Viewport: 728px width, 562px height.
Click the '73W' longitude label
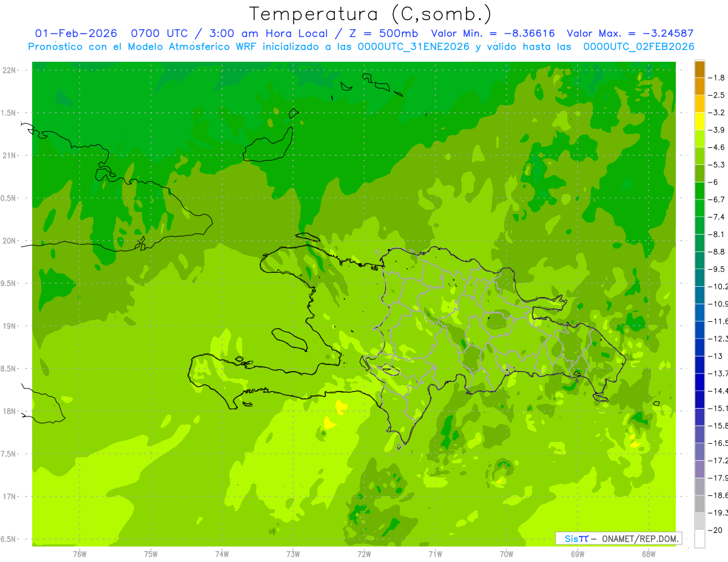[x=293, y=554]
